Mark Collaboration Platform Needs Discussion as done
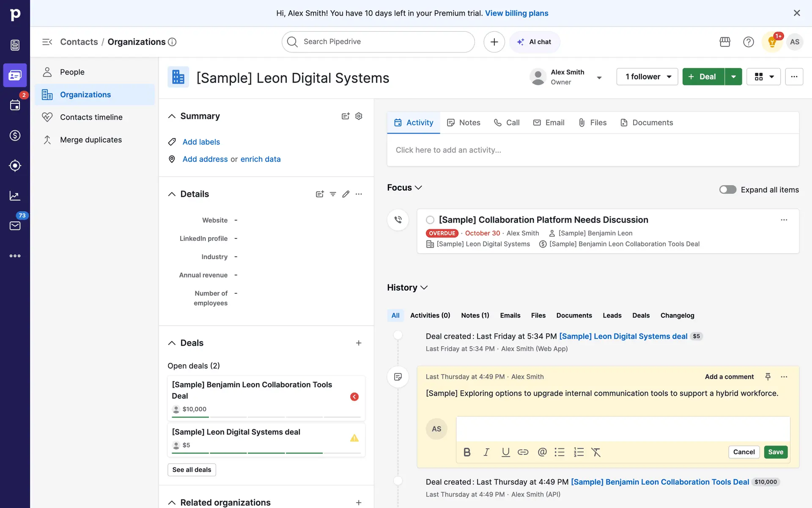The image size is (812, 508). click(x=430, y=220)
